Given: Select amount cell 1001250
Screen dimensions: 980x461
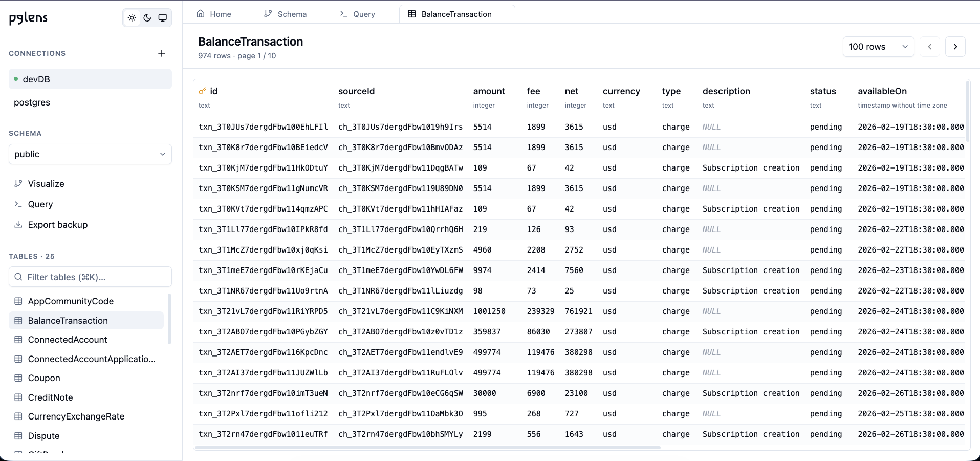Looking at the screenshot, I should [489, 311].
